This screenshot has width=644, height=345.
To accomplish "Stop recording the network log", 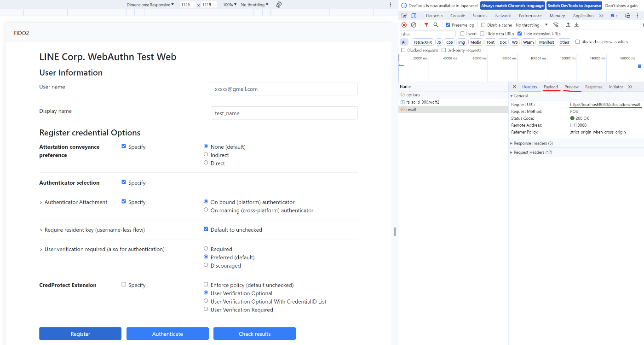I will pos(404,25).
